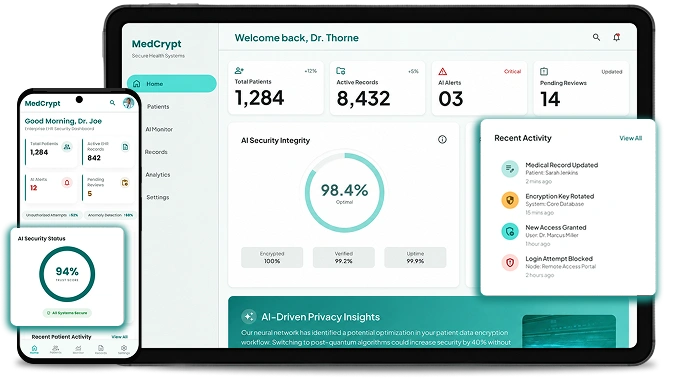Click the Uptime 99.9% stat box
The image size is (676, 378).
(x=415, y=257)
